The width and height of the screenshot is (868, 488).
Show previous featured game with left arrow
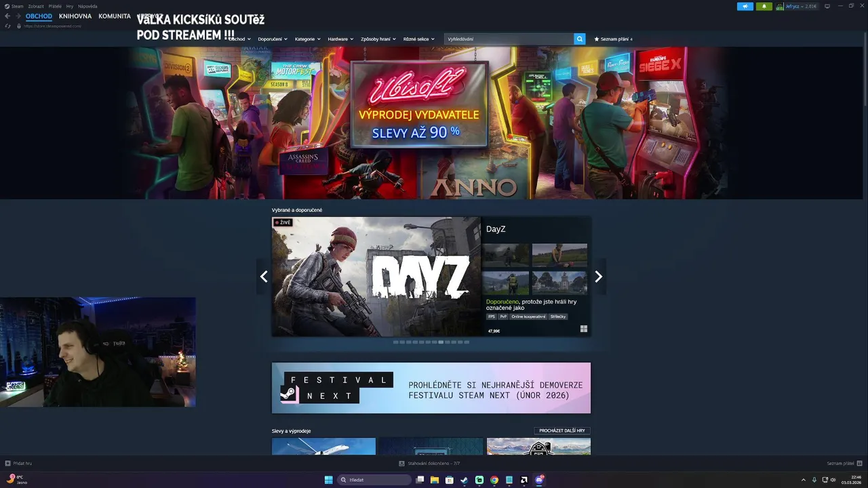264,277
